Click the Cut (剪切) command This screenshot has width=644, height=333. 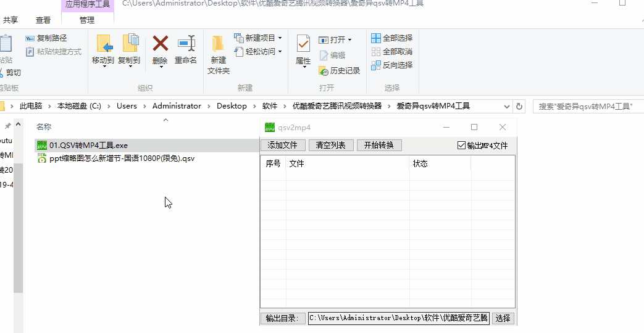10,73
